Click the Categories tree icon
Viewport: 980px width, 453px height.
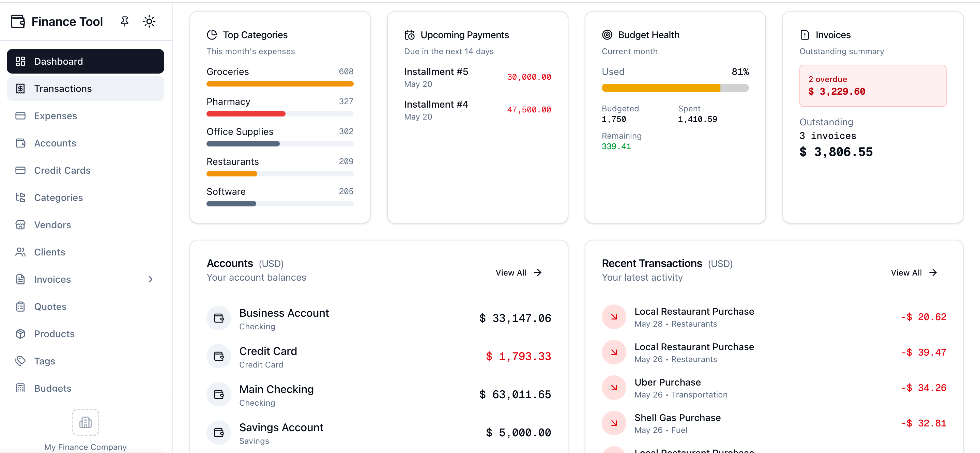20,198
